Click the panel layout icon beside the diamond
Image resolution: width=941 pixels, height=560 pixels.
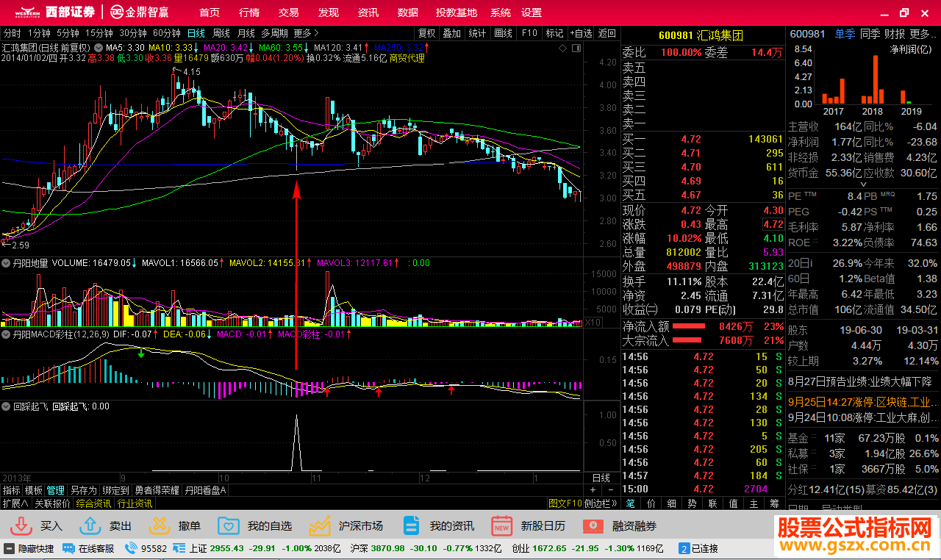pos(575,49)
